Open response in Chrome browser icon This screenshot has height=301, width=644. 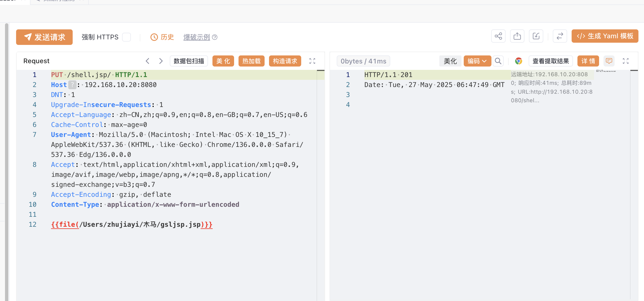(x=518, y=61)
